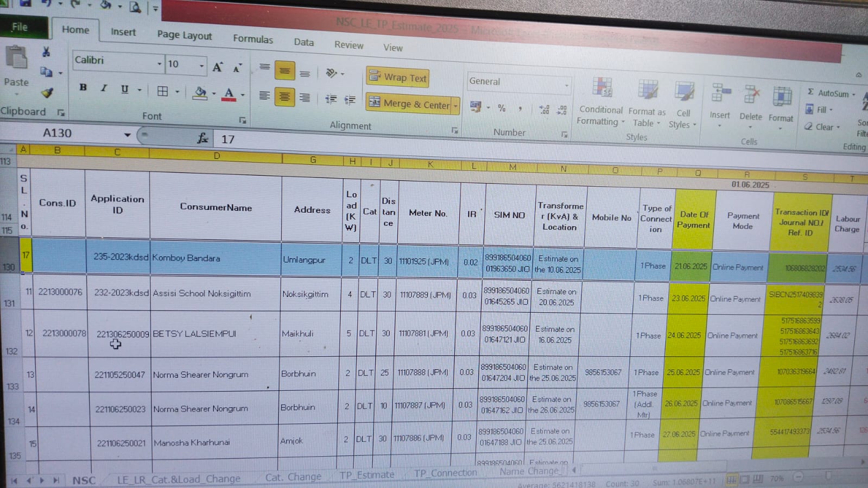Open the TP_Estimate sheet tab

367,475
